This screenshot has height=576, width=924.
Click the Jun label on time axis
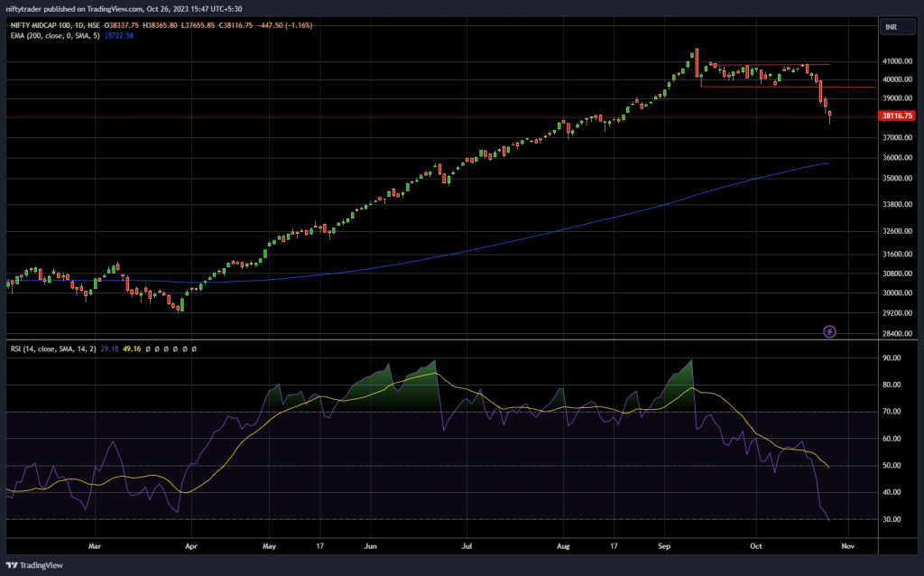point(370,546)
